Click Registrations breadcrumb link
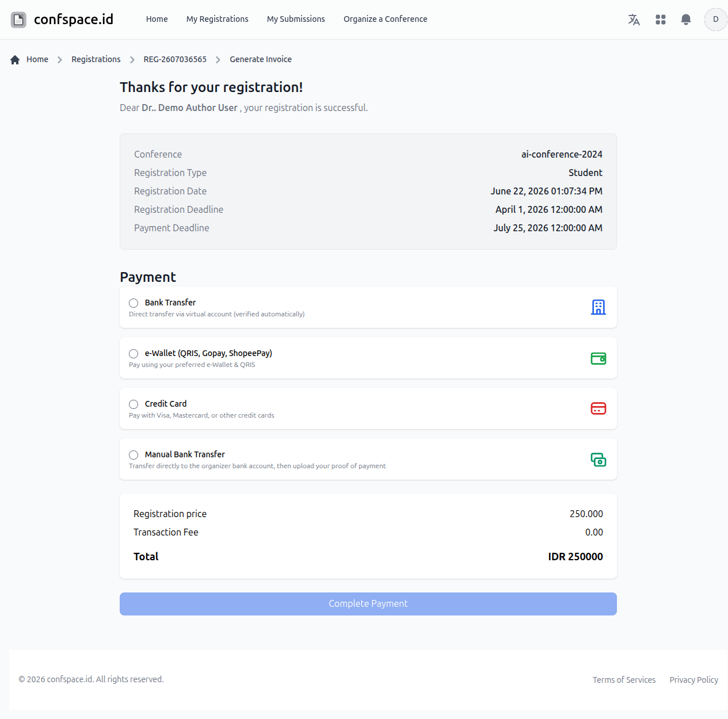728x719 pixels. 96,59
